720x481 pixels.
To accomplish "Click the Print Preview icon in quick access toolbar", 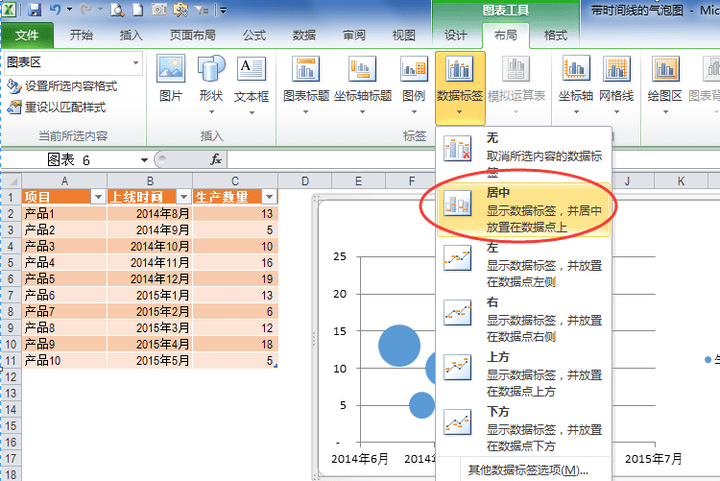I will pos(117,10).
